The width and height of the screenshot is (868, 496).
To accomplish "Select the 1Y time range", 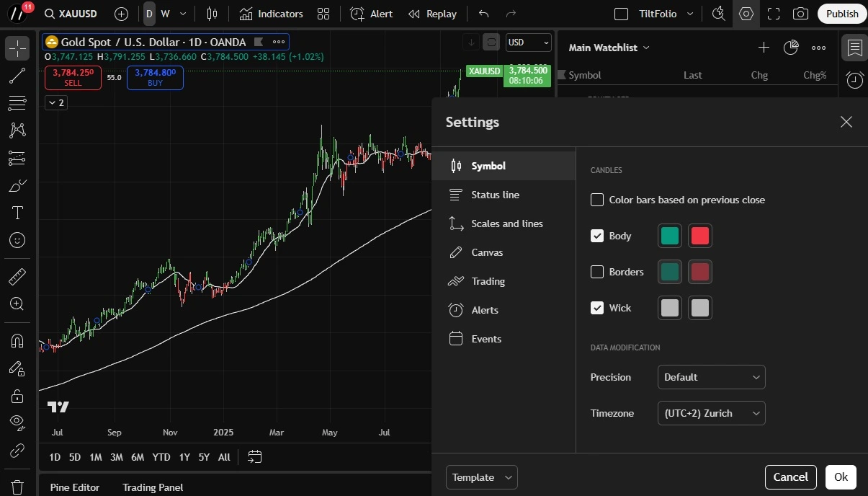I will [184, 457].
